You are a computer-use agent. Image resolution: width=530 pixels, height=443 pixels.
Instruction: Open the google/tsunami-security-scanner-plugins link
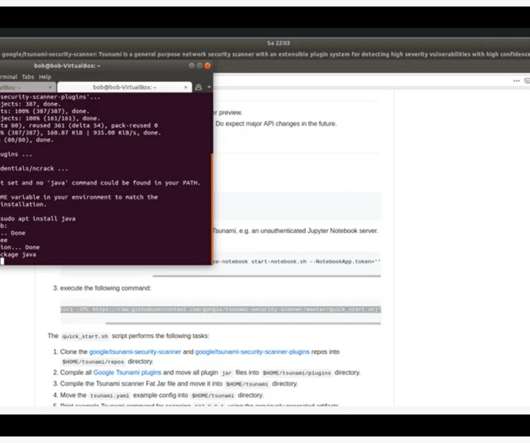(x=252, y=352)
